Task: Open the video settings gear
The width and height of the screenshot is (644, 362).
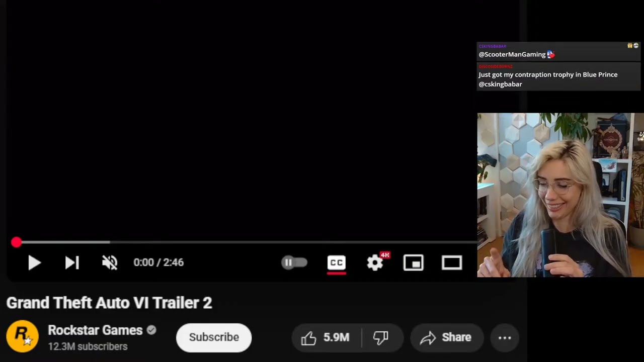Action: click(375, 262)
